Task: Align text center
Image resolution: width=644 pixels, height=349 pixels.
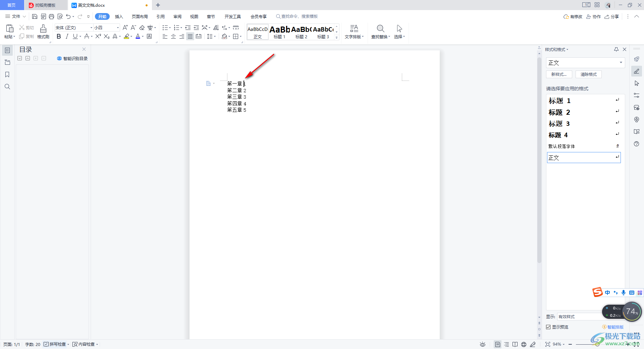Action: (173, 36)
